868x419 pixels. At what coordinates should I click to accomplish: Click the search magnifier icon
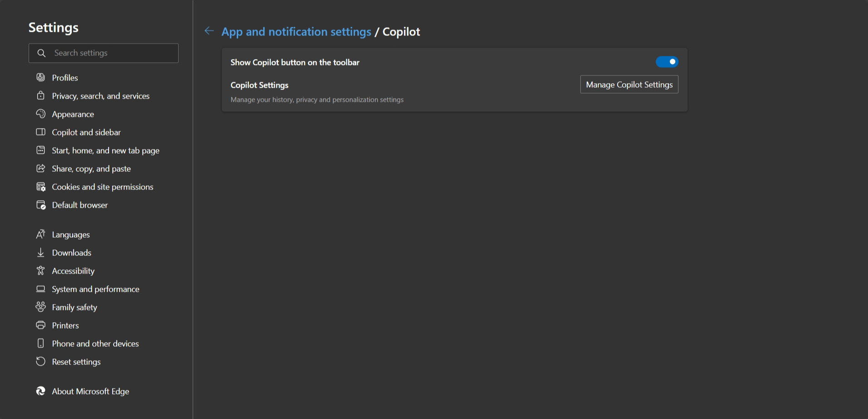click(41, 53)
